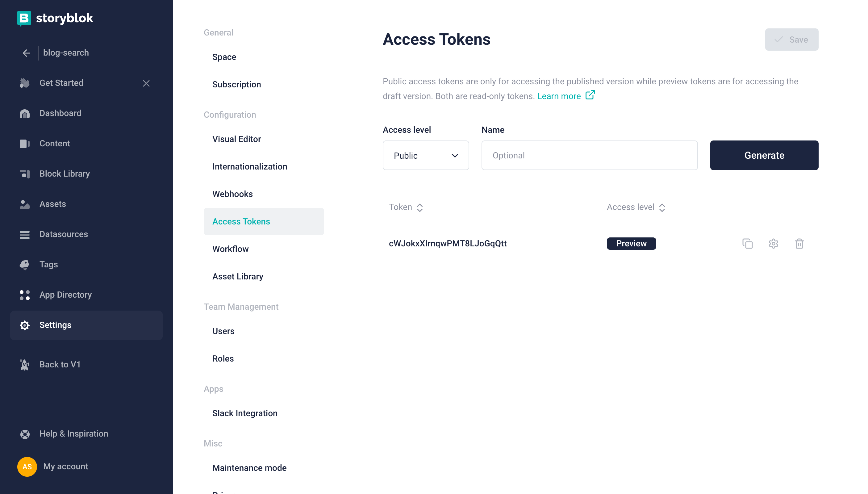Open the Access level Public dropdown
868x494 pixels.
click(426, 155)
